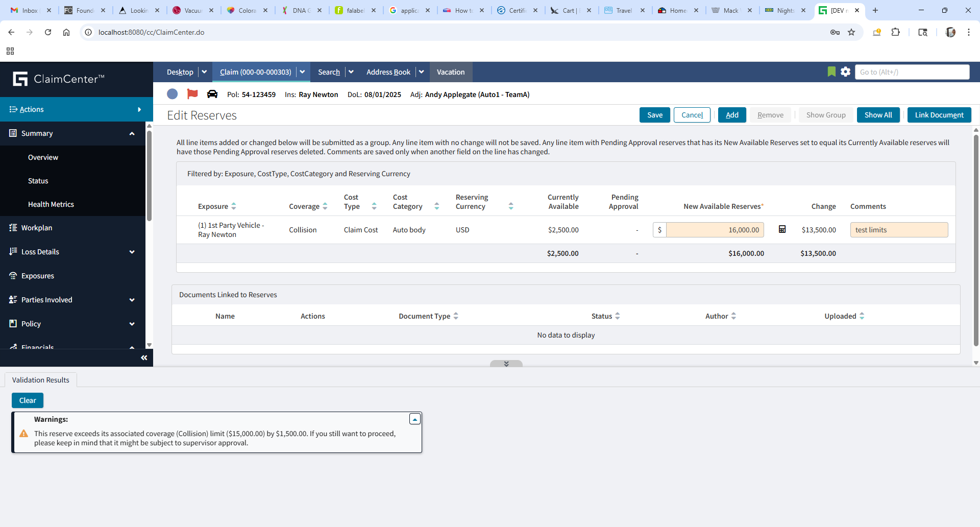
Task: Save the edited reserves
Action: coord(654,115)
